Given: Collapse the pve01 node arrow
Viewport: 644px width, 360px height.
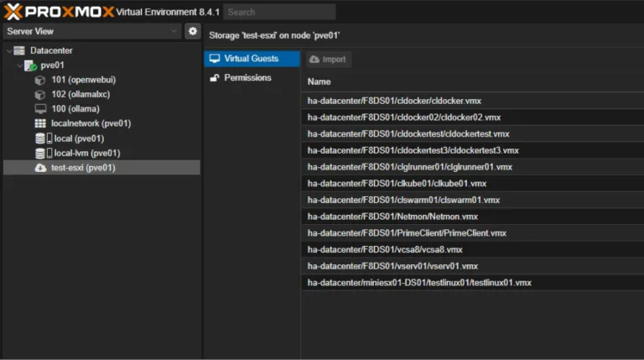Looking at the screenshot, I should pyautogui.click(x=19, y=65).
